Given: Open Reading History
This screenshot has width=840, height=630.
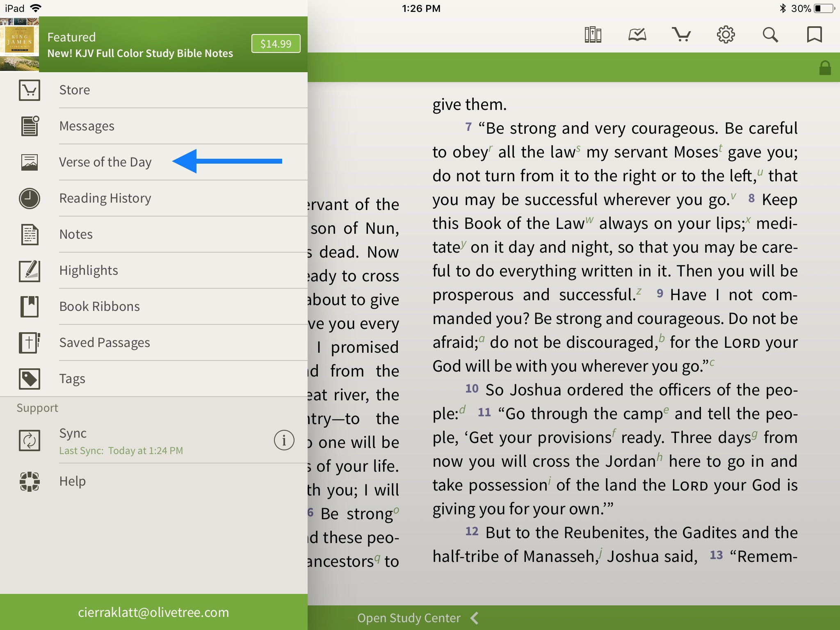Looking at the screenshot, I should pyautogui.click(x=154, y=199).
